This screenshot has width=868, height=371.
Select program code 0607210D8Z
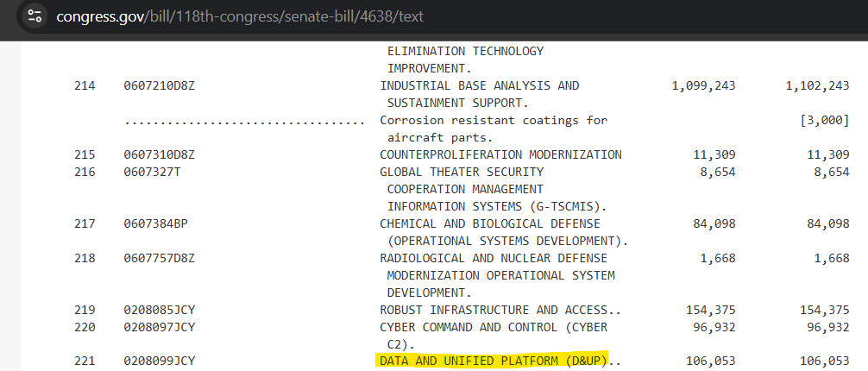pyautogui.click(x=160, y=85)
